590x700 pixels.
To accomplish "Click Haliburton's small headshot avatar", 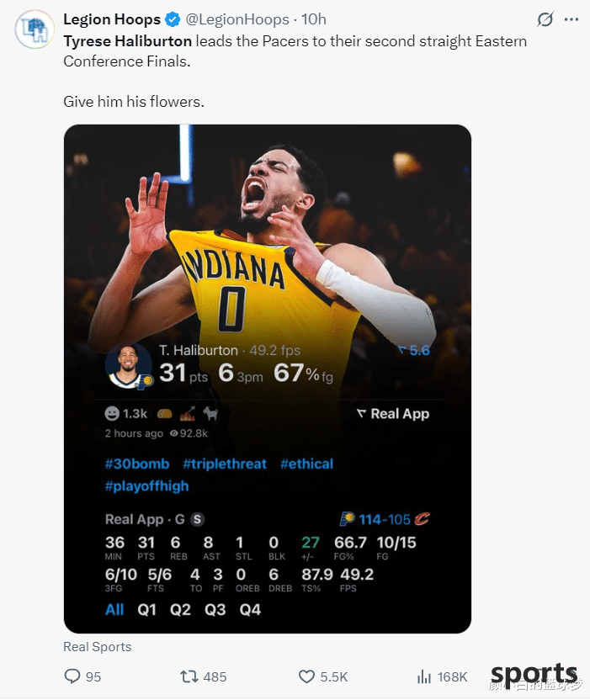I will point(128,366).
